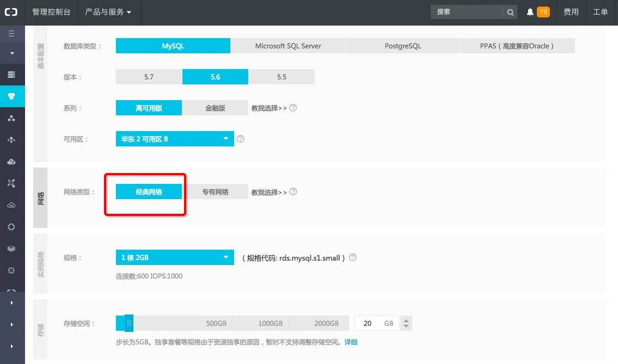Click the Alibaba Cloud logo icon
The image size is (618, 364).
11,12
